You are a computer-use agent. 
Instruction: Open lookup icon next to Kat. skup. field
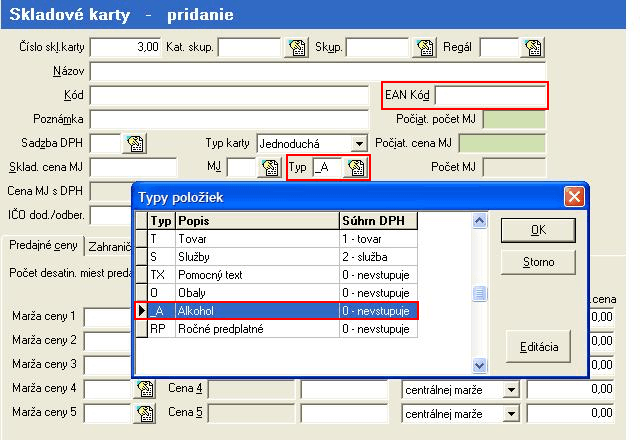(296, 47)
